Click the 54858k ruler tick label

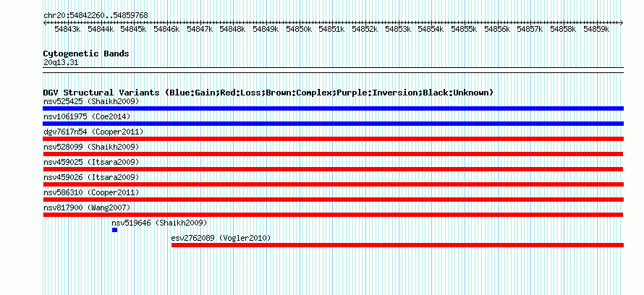[x=563, y=29]
